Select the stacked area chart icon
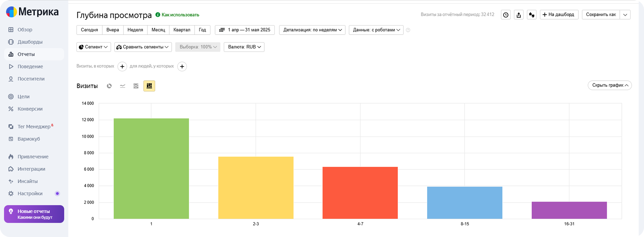The height and width of the screenshot is (237, 644). 136,86
